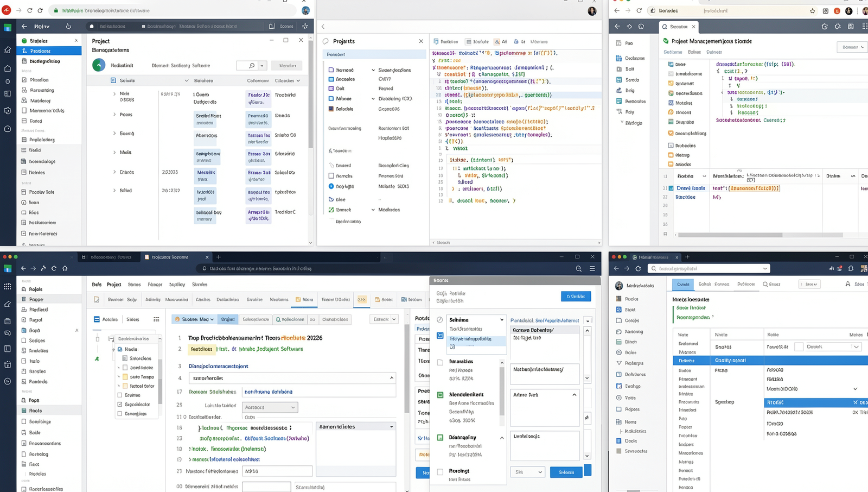Open the caret dropdown beside Project search box

pos(262,66)
